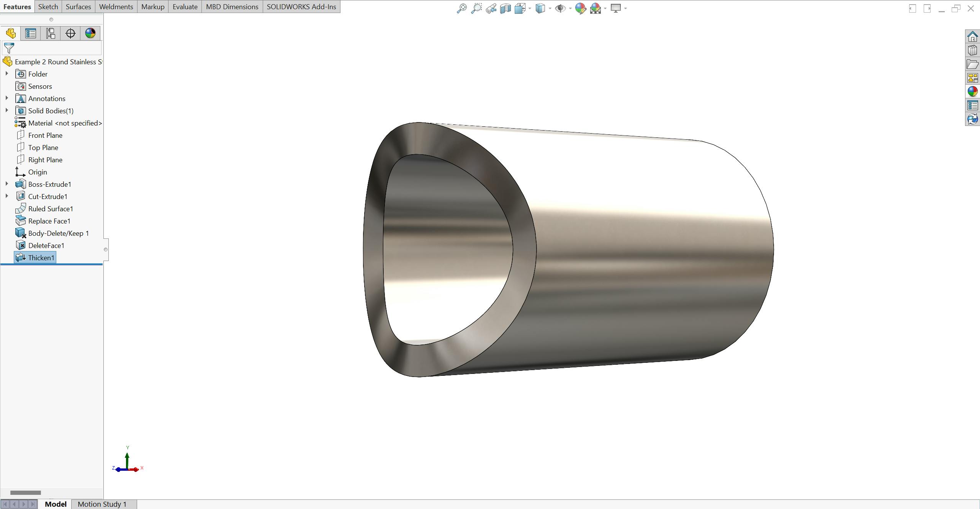The width and height of the screenshot is (980, 509).
Task: Toggle the filter funnel in FeatureManager
Action: 8,48
